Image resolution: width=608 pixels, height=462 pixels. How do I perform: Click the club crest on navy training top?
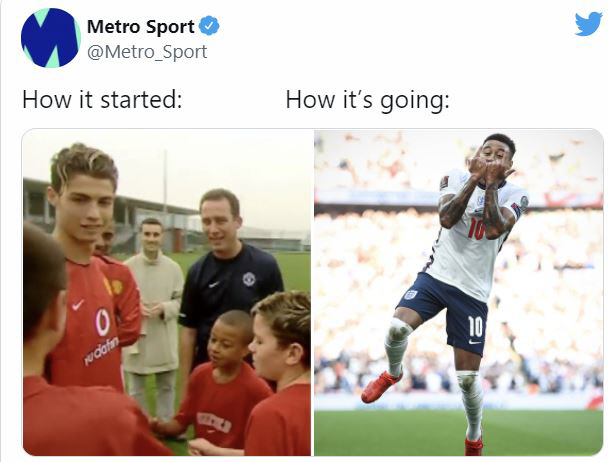click(x=249, y=279)
